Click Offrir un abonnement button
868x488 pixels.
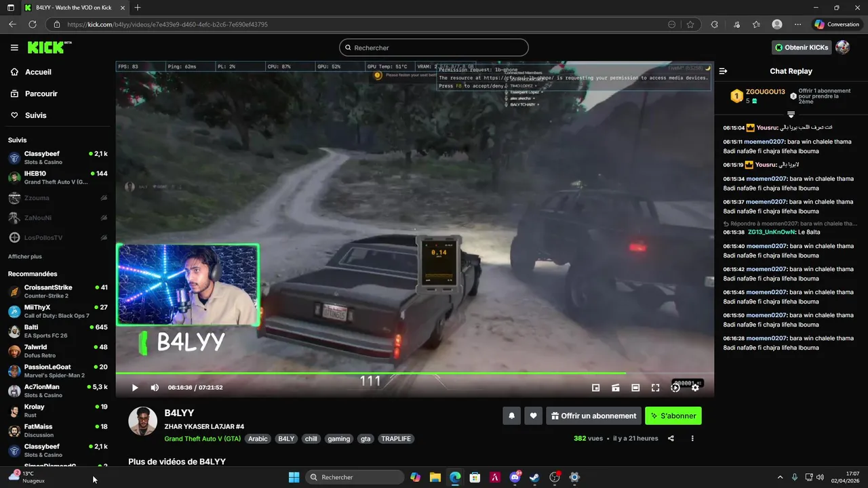pos(594,415)
